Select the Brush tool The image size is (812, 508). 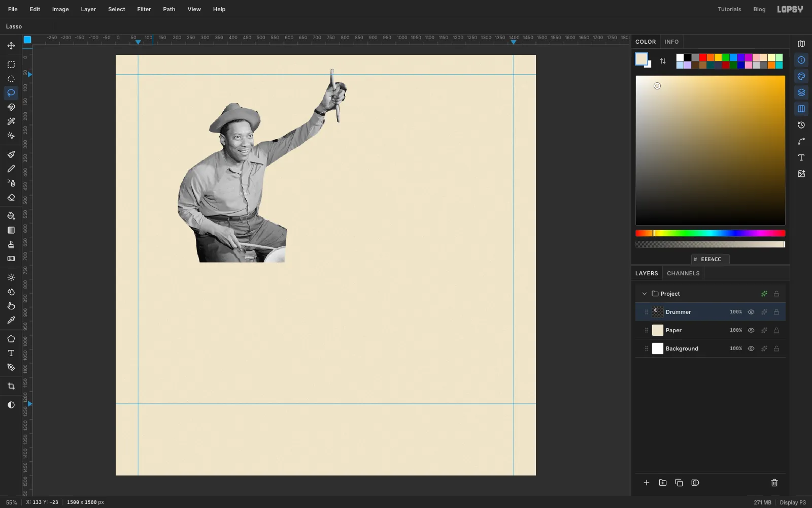11,154
